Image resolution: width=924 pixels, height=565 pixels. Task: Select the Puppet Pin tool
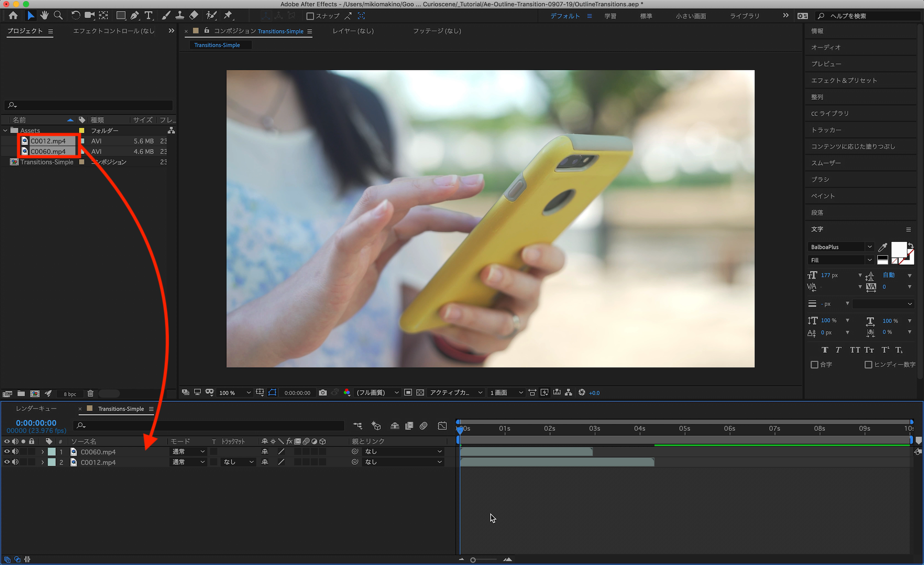tap(228, 15)
